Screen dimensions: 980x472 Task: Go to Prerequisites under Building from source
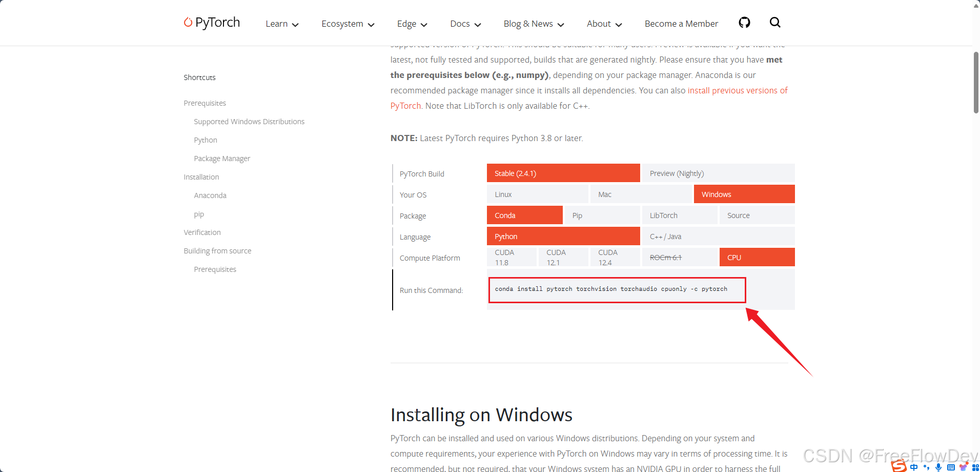[215, 269]
